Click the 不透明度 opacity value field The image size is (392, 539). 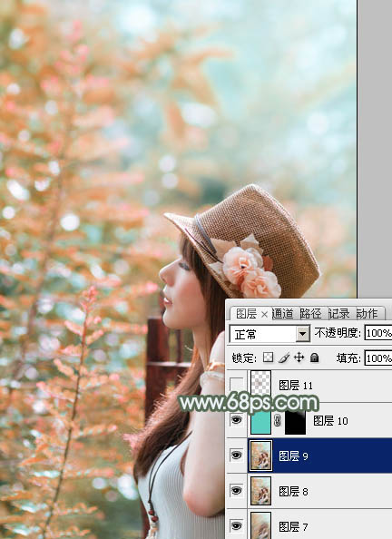(x=377, y=333)
